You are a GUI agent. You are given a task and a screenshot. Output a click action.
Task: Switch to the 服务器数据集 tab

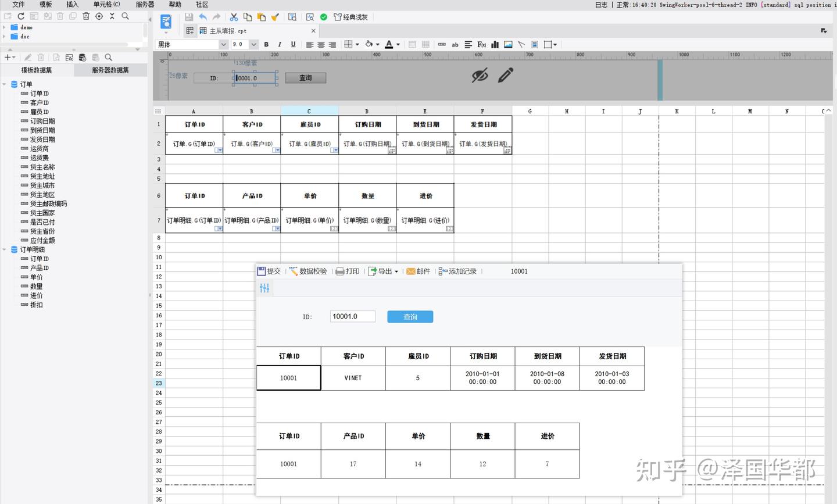(110, 70)
